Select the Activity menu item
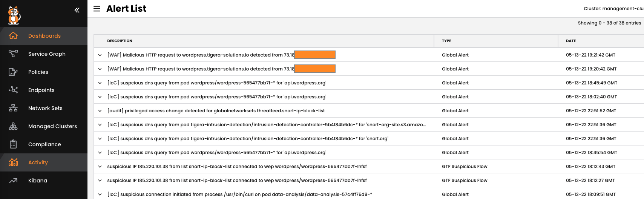 pyautogui.click(x=44, y=162)
